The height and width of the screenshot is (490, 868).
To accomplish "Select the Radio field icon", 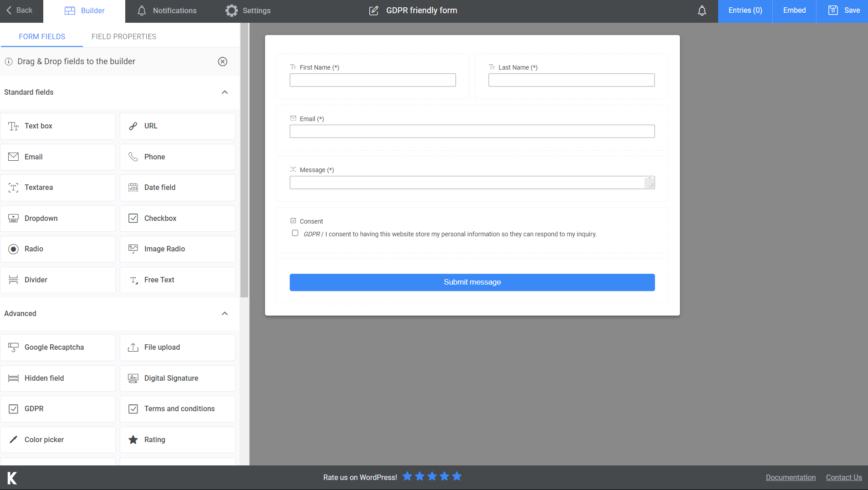I will [x=14, y=249].
